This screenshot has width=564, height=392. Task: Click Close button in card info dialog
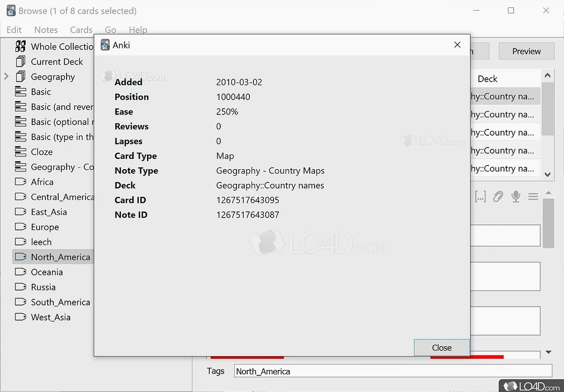(442, 348)
